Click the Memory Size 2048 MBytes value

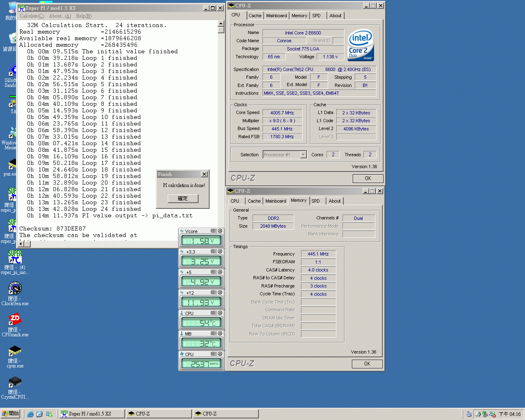pos(273,226)
